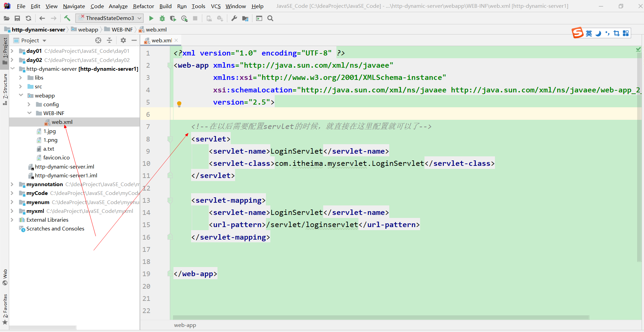644x332 pixels.
Task: Start debugging with the Debug bug icon
Action: click(162, 18)
